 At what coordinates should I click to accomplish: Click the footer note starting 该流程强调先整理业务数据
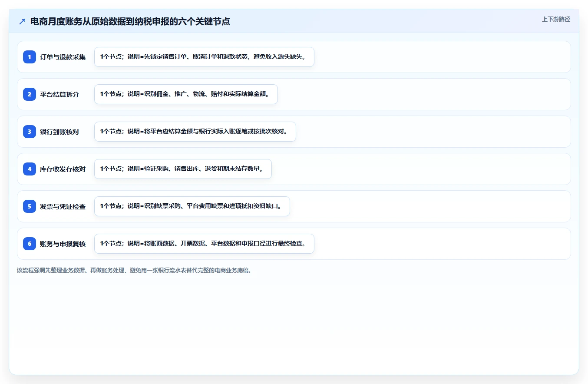[134, 270]
